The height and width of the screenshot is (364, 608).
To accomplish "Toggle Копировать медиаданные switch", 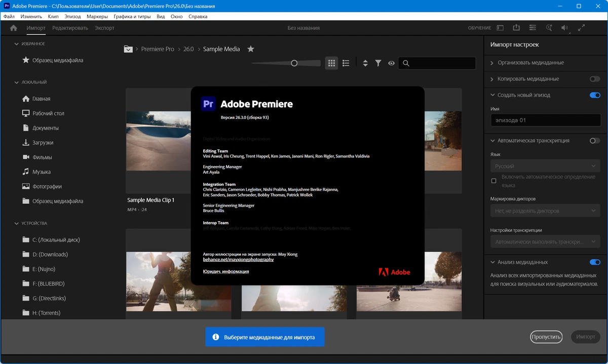I will pyautogui.click(x=595, y=79).
